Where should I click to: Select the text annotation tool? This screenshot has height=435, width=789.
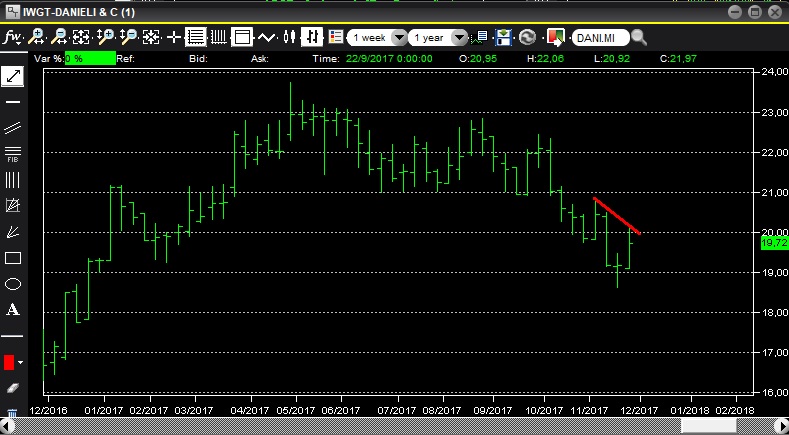pos(13,310)
